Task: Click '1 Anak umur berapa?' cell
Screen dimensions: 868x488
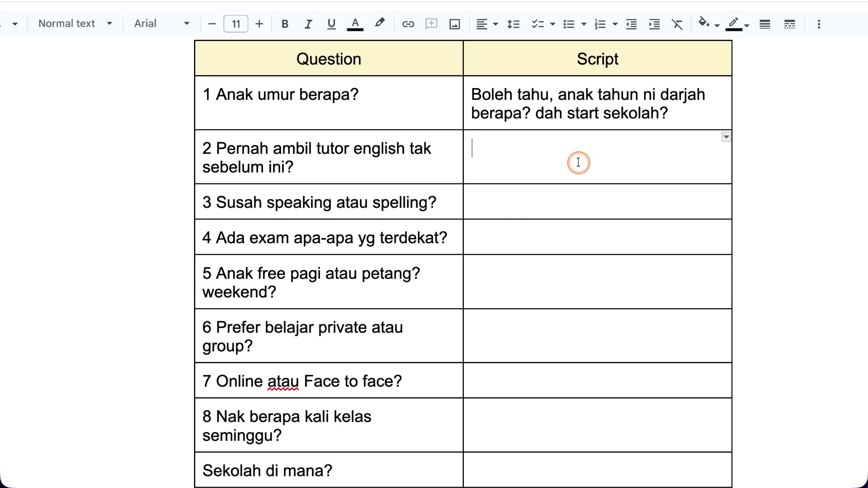Action: (x=329, y=103)
